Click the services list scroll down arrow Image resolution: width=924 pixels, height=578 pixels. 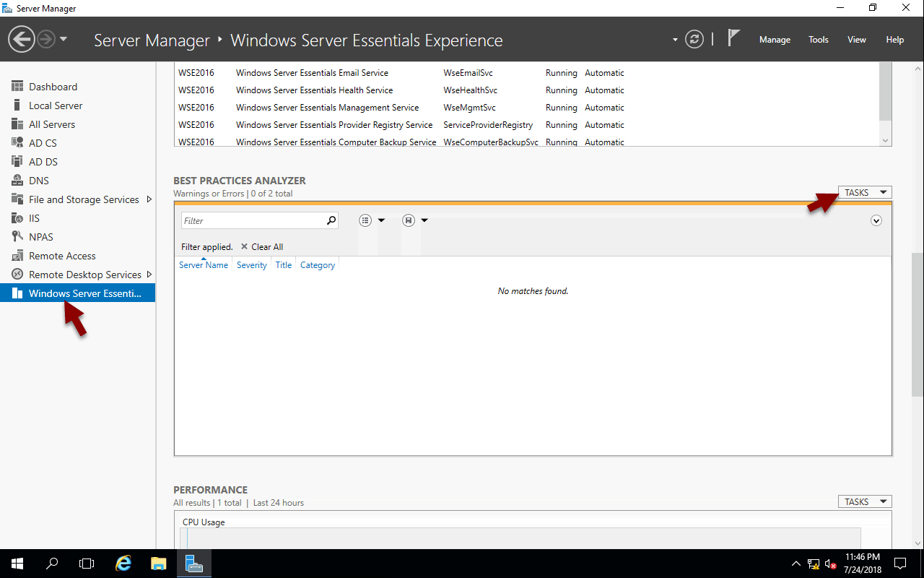point(886,140)
